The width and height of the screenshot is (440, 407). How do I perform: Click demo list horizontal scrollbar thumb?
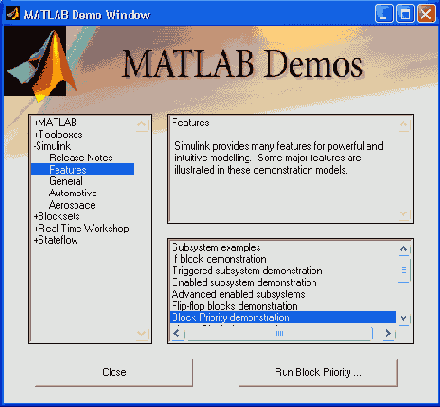pos(279,334)
